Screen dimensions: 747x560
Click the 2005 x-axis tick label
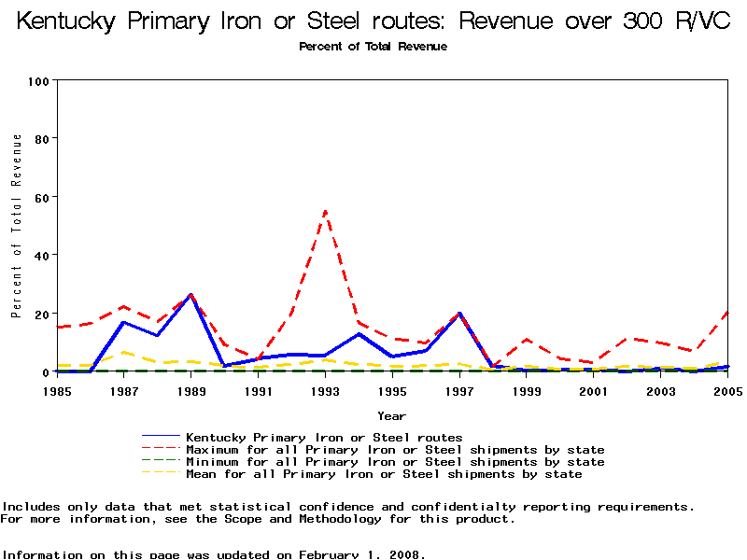coord(727,390)
